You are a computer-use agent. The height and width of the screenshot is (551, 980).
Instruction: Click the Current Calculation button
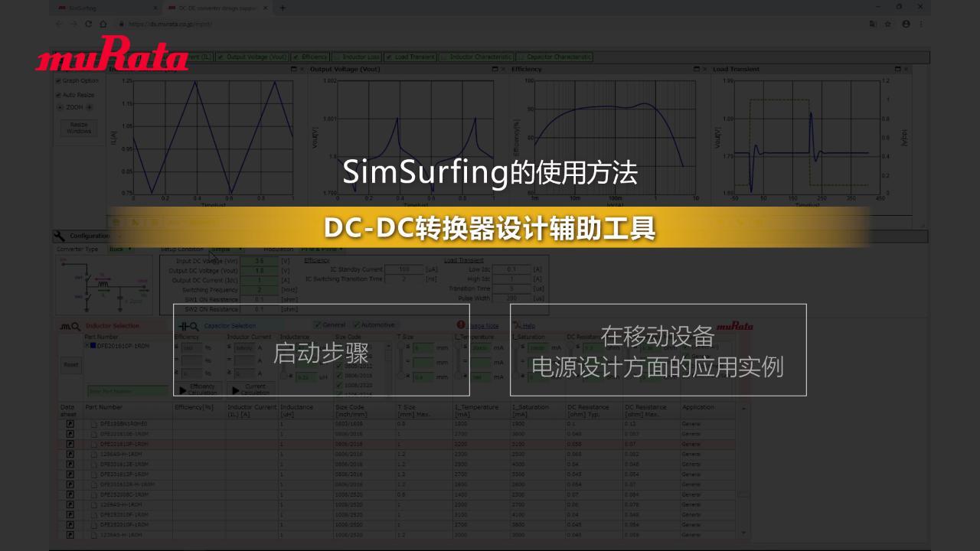coord(251,389)
